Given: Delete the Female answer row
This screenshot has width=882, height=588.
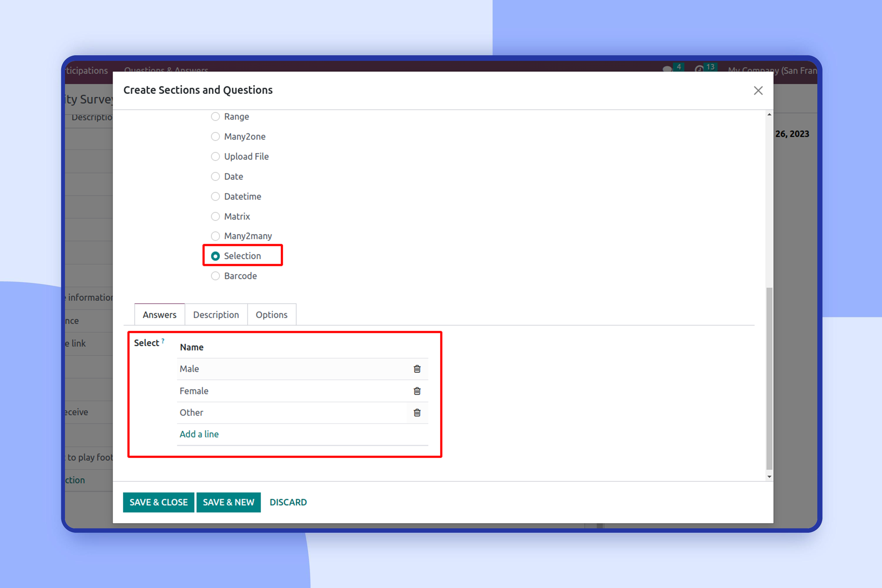Looking at the screenshot, I should pyautogui.click(x=417, y=391).
